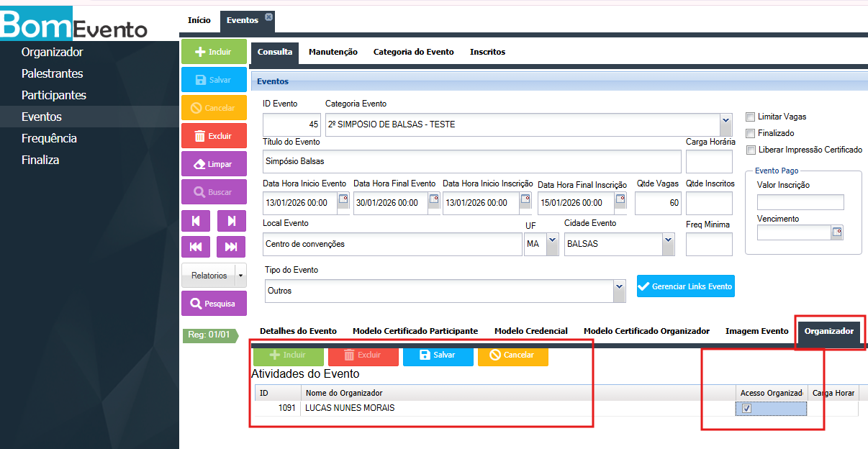
Task: Open the Modelo Credencial tab
Action: (530, 331)
